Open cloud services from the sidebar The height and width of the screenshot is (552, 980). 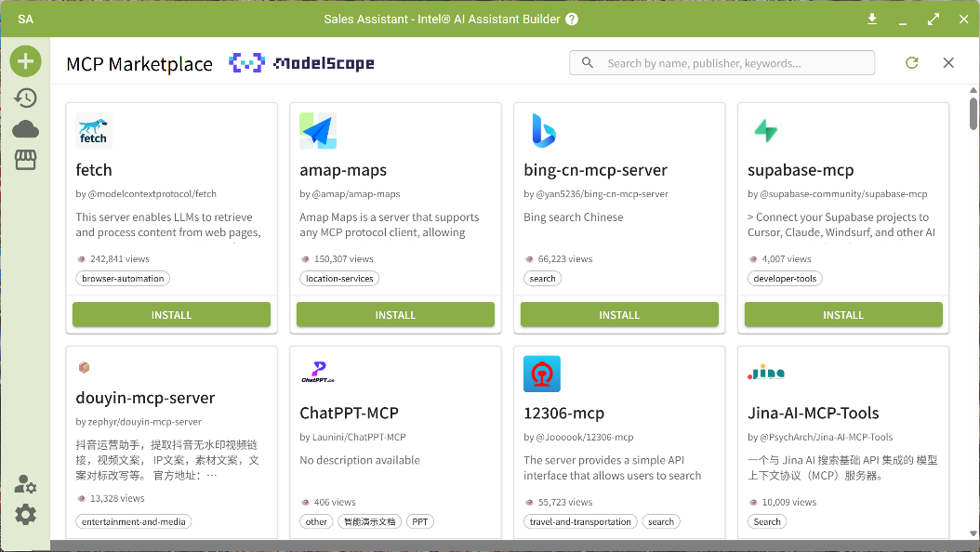point(25,128)
